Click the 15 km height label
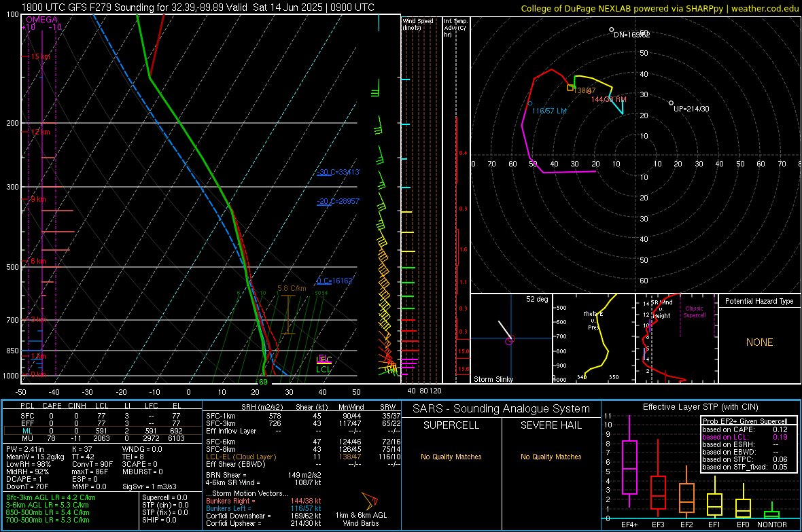 pos(40,57)
